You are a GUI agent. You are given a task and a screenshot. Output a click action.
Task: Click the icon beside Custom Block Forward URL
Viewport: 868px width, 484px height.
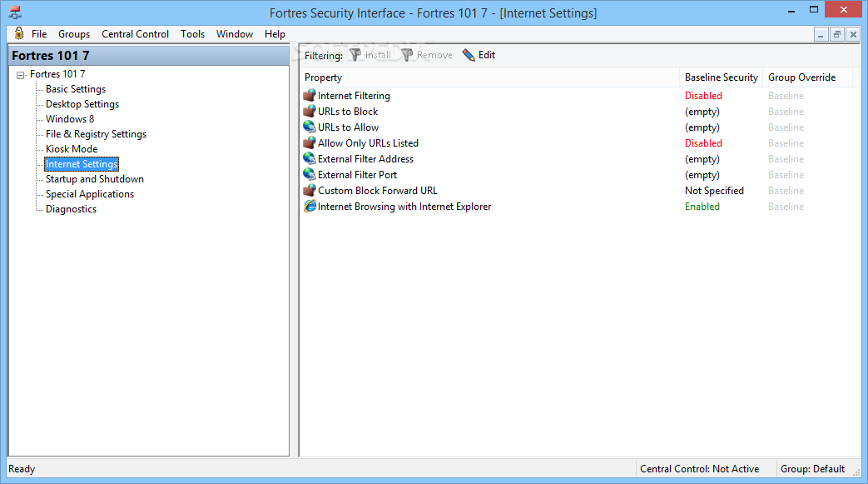tap(310, 190)
